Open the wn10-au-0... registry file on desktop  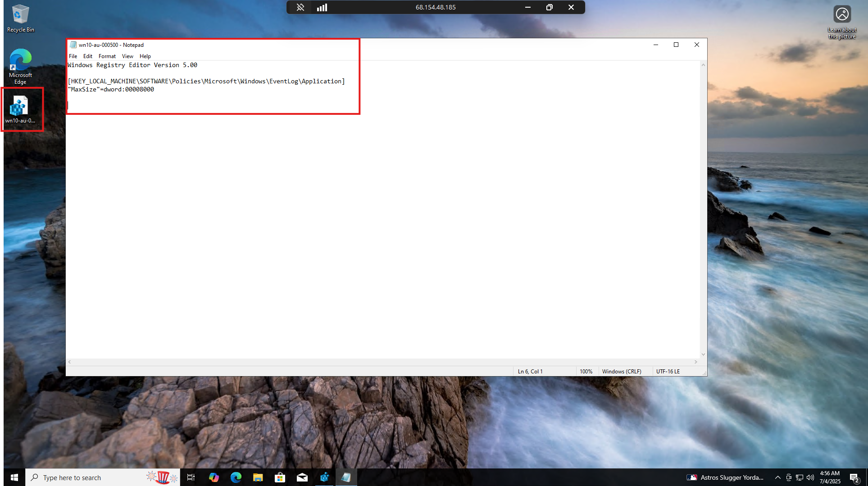coord(20,109)
